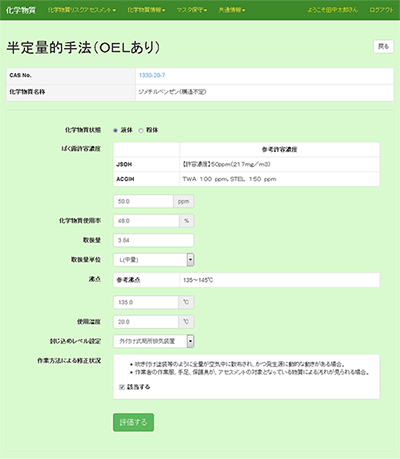The image size is (400, 459).
Task: Click the ログアウト link
Action: tap(381, 10)
